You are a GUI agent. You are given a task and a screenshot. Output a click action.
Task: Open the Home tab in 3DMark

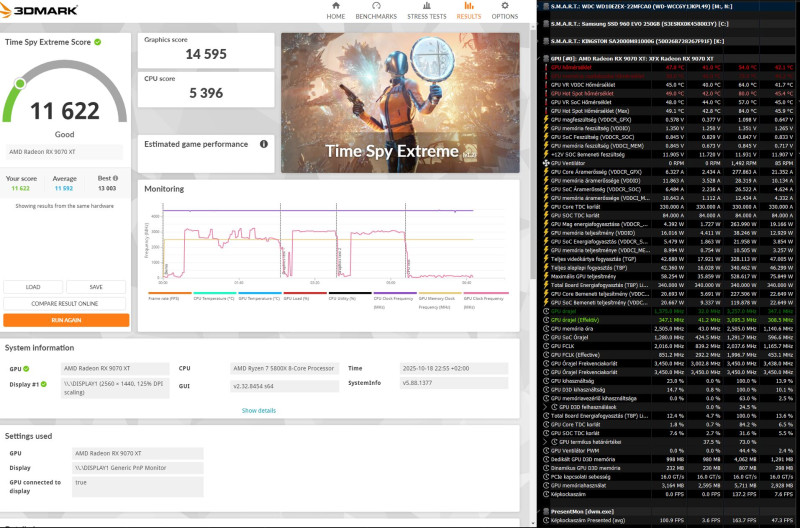(336, 11)
